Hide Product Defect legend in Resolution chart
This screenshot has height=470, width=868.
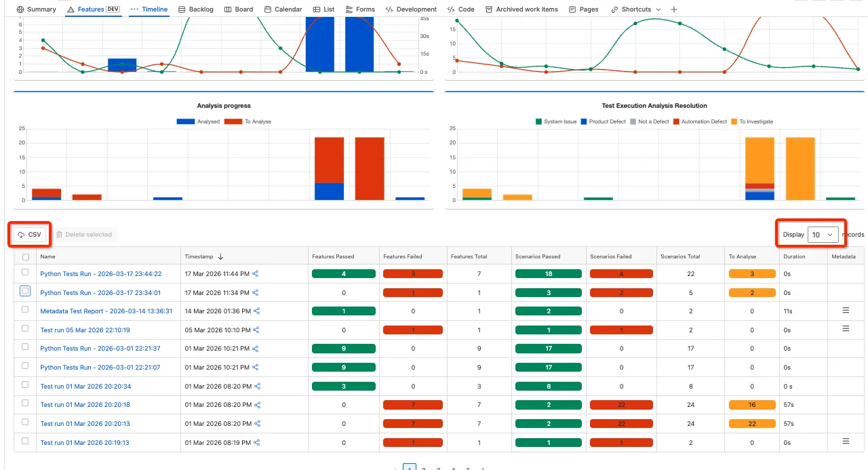tap(604, 121)
